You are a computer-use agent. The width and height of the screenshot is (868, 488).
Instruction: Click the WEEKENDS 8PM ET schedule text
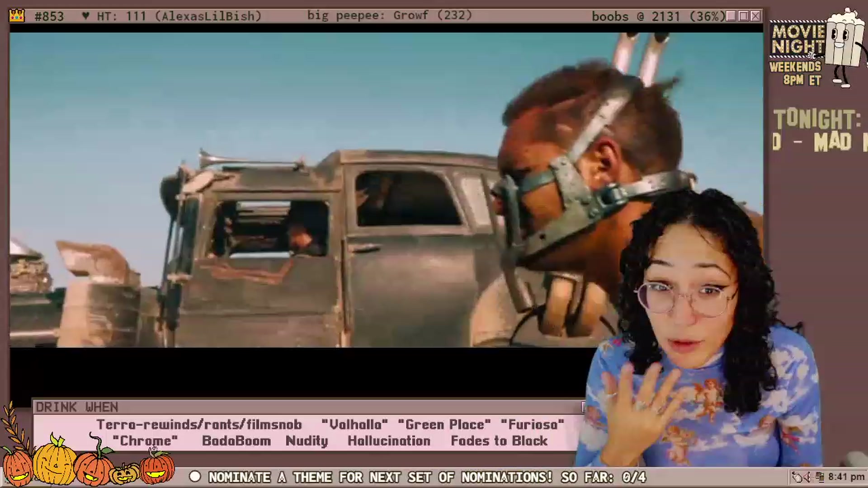coord(795,74)
